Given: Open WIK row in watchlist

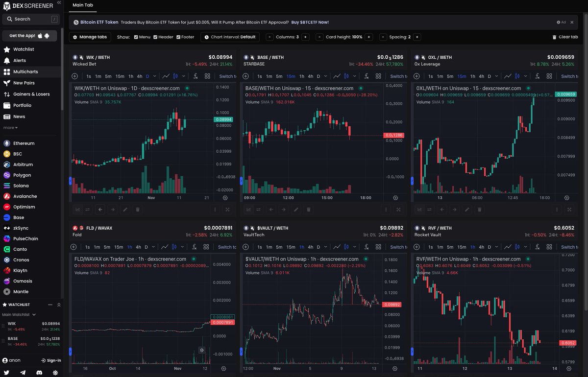Looking at the screenshot, I should click(31, 326).
